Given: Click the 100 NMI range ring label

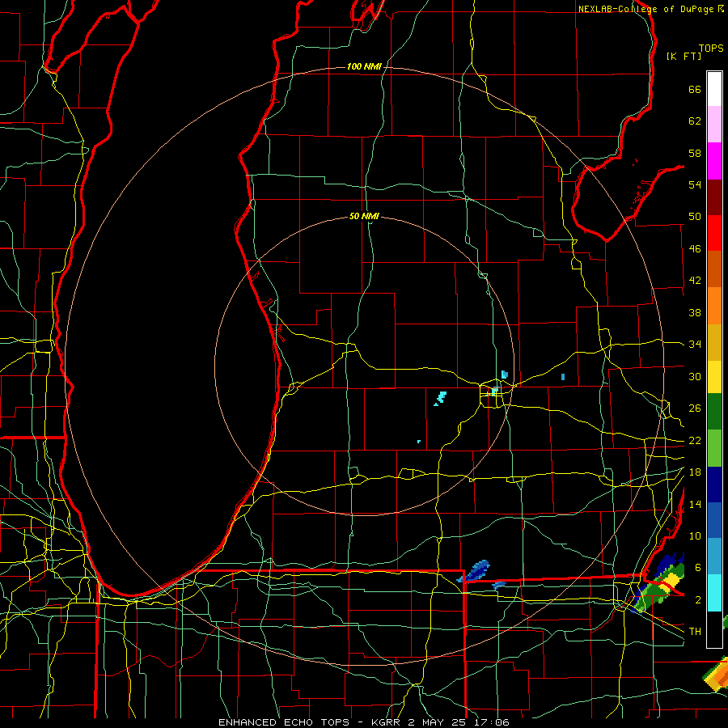Looking at the screenshot, I should click(364, 67).
